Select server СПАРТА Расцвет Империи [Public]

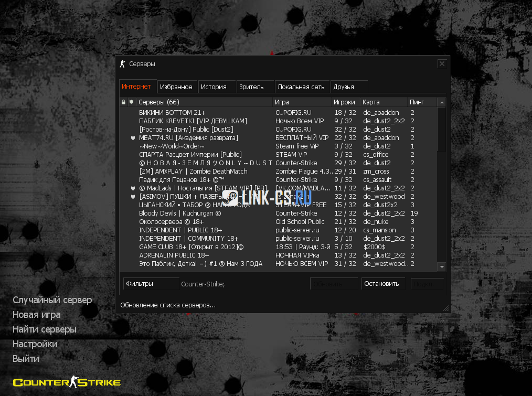pyautogui.click(x=278, y=154)
